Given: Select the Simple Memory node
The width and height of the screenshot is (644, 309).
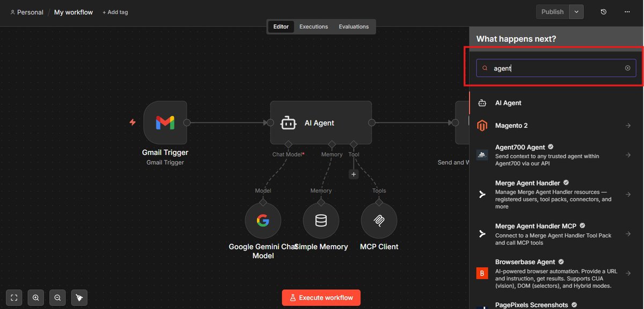Looking at the screenshot, I should 321,220.
